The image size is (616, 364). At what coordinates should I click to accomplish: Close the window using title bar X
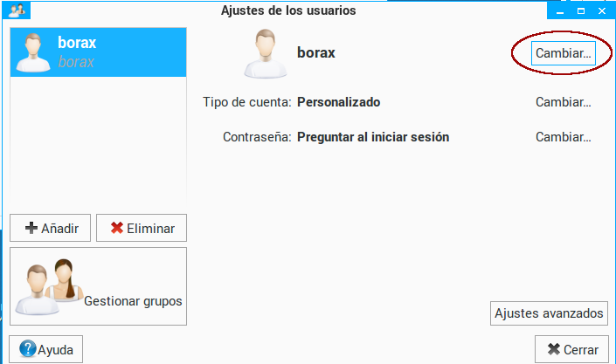[x=602, y=11]
